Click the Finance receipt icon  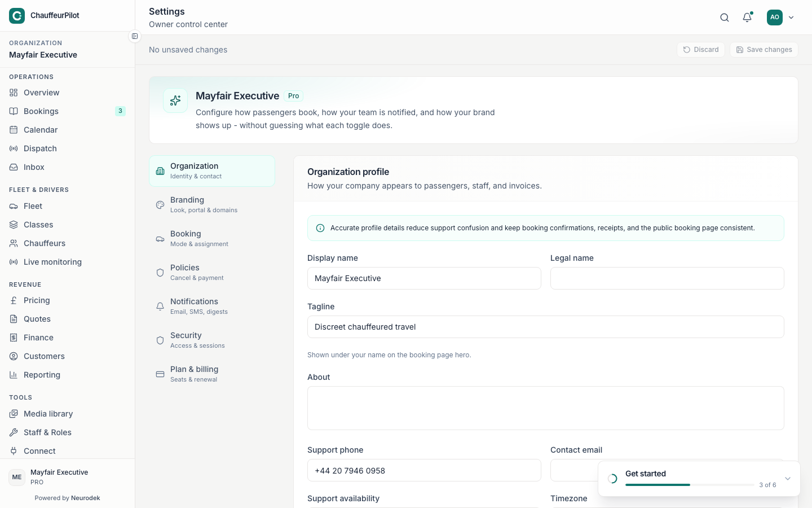[14, 338]
